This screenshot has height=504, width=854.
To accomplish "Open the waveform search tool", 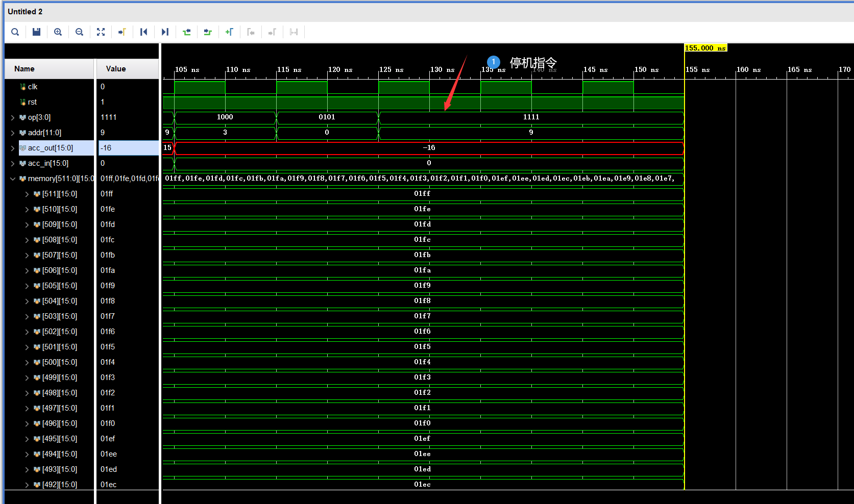I will point(15,32).
